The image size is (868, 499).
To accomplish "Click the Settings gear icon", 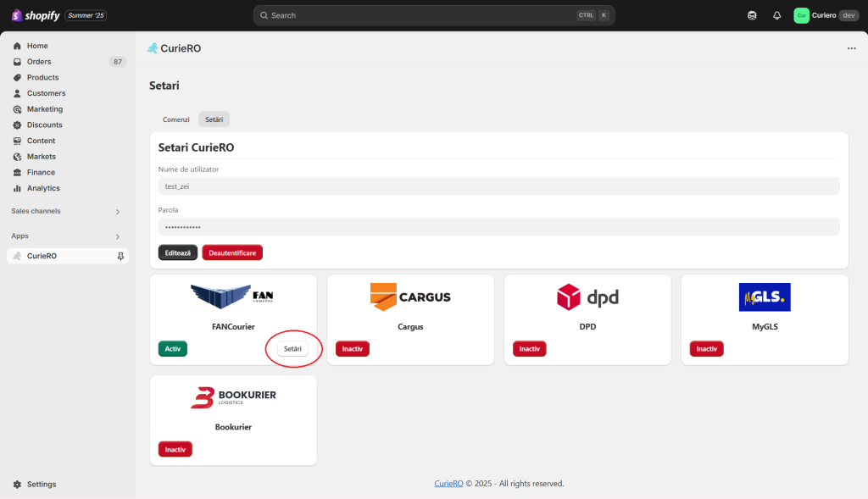I will click(x=17, y=485).
